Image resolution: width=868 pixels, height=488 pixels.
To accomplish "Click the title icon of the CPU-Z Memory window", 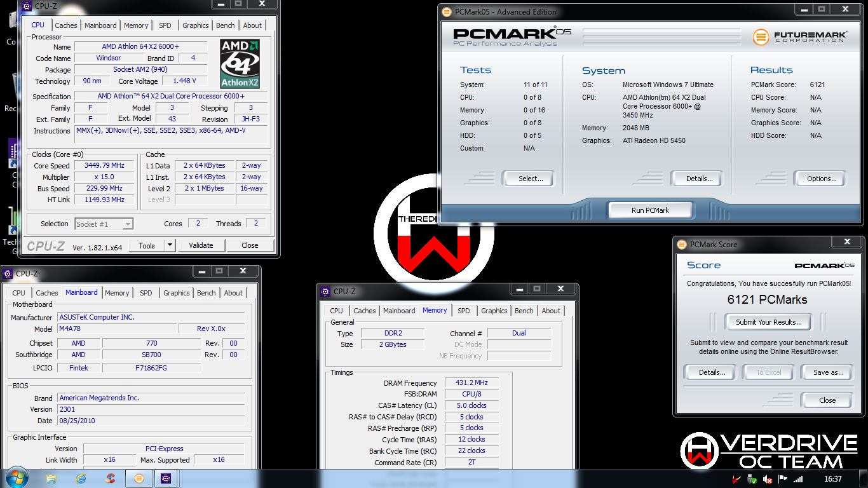I will [326, 292].
